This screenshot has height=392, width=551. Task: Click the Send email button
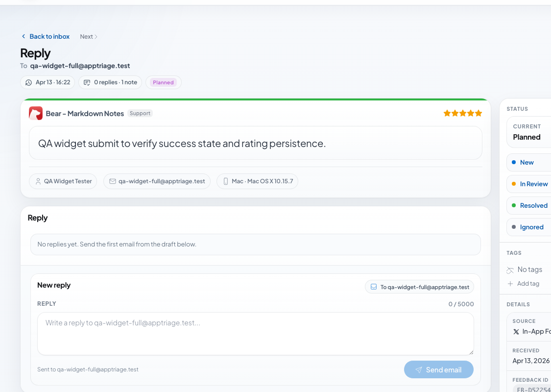pyautogui.click(x=438, y=369)
